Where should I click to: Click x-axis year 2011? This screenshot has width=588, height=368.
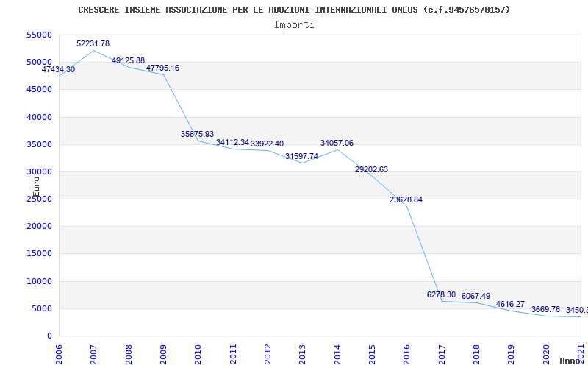[x=232, y=355]
